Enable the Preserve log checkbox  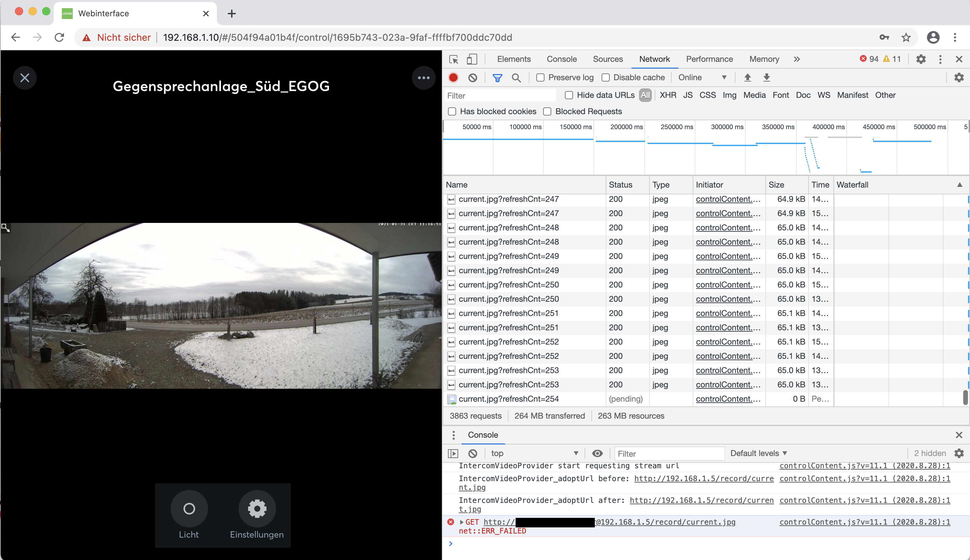[540, 78]
